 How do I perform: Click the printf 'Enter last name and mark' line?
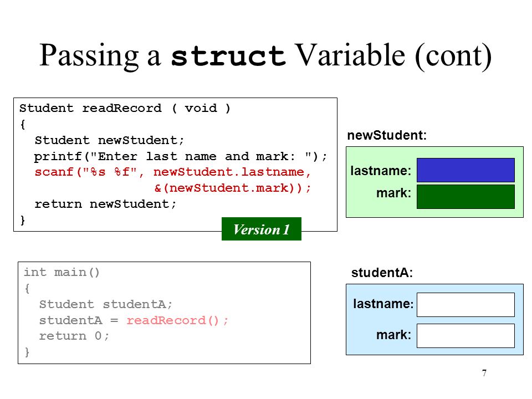coord(181,156)
